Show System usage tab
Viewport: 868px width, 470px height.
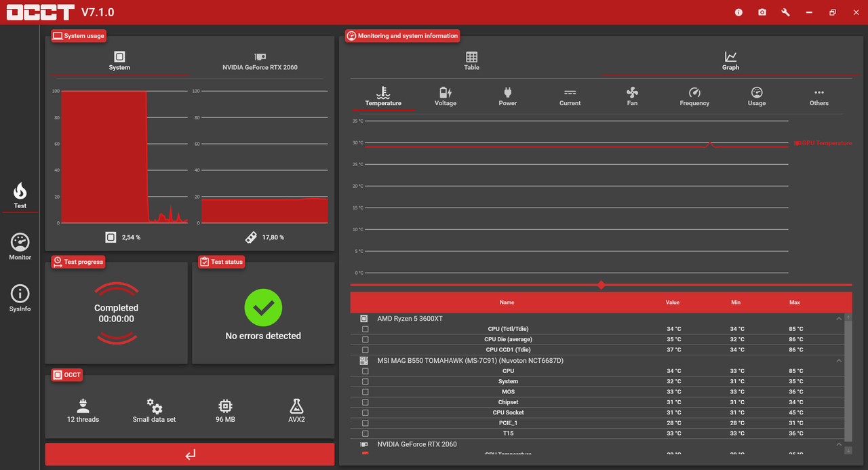pos(119,61)
